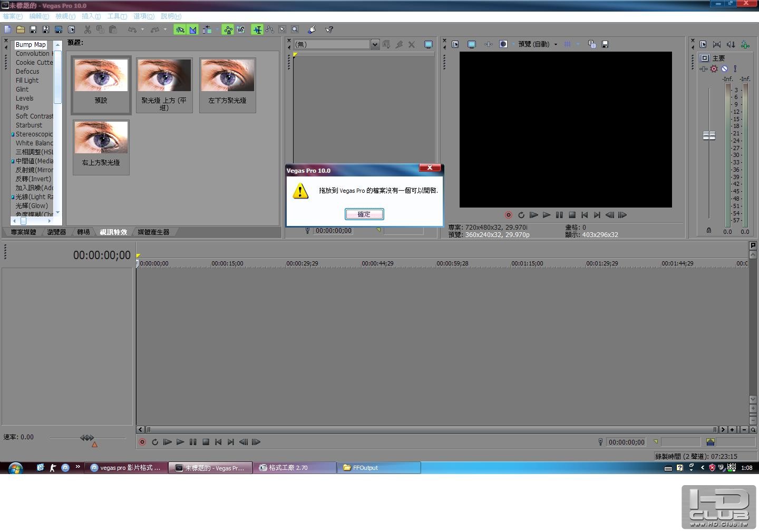
Task: Toggle Dim Output in the mixer
Action: [731, 44]
